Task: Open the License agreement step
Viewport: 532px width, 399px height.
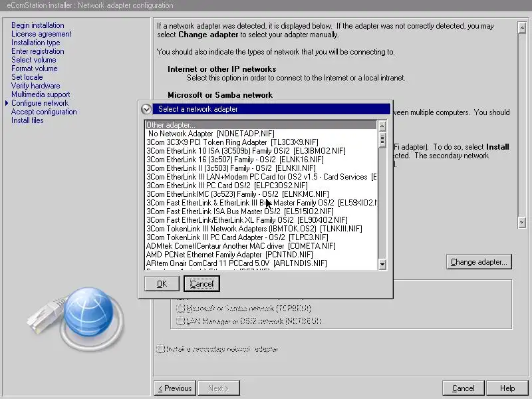Action: (41, 34)
